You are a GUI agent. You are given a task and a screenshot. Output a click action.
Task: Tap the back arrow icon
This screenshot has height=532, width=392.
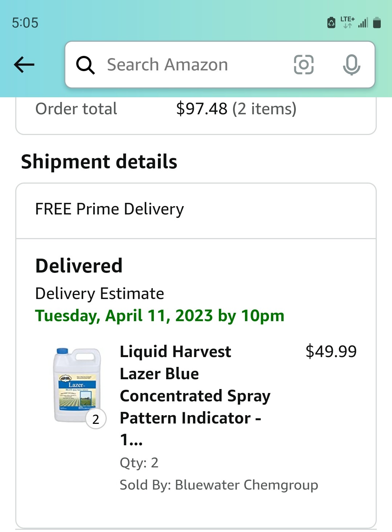(x=24, y=65)
